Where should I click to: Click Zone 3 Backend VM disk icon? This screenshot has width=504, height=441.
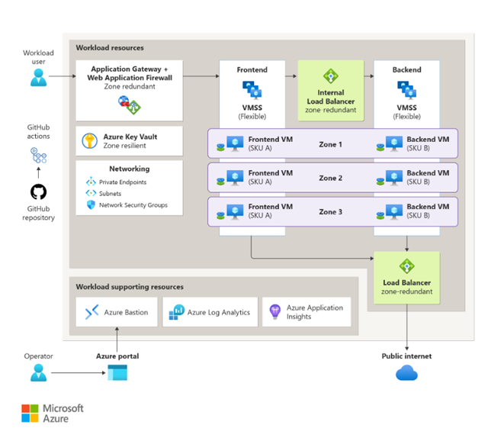coord(380,215)
